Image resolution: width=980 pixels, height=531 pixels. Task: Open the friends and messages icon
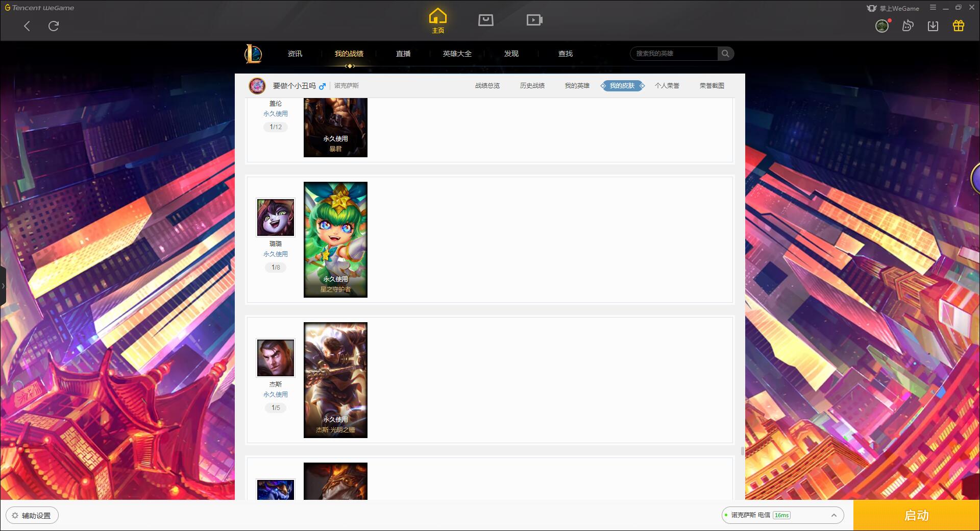click(x=908, y=26)
